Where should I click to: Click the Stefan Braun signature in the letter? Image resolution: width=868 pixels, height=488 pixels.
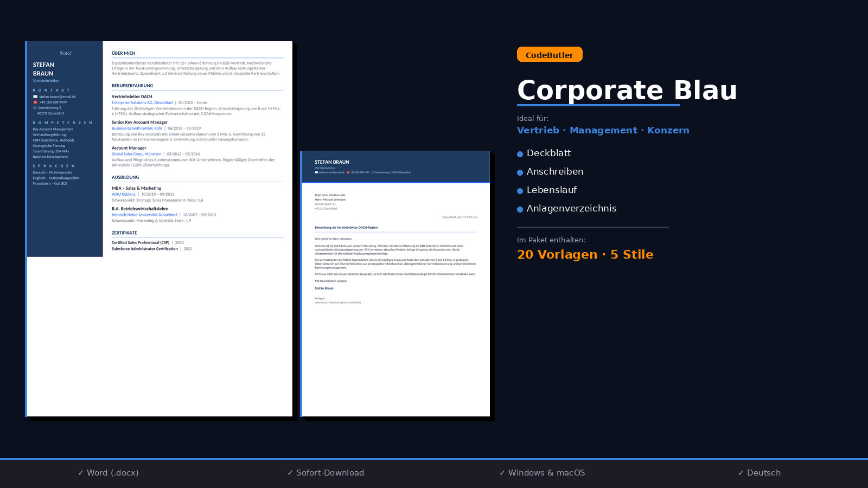click(x=324, y=288)
